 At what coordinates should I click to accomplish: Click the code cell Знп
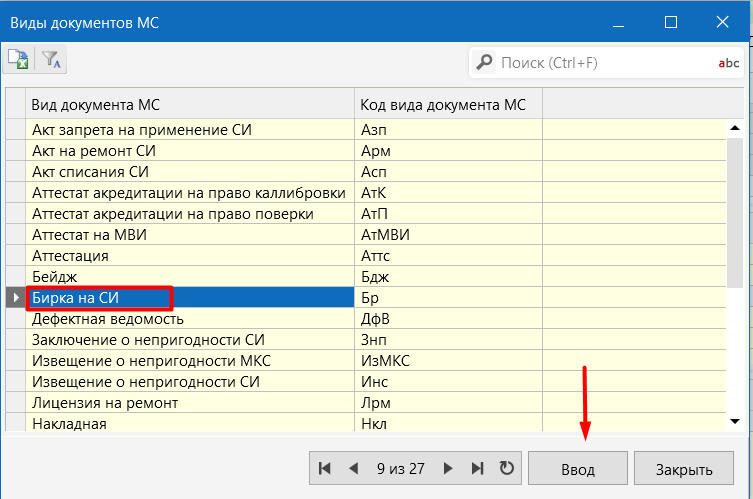click(x=449, y=340)
